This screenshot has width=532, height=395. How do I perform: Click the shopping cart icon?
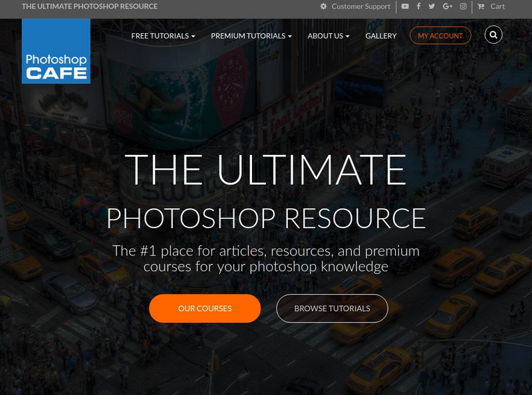click(481, 6)
